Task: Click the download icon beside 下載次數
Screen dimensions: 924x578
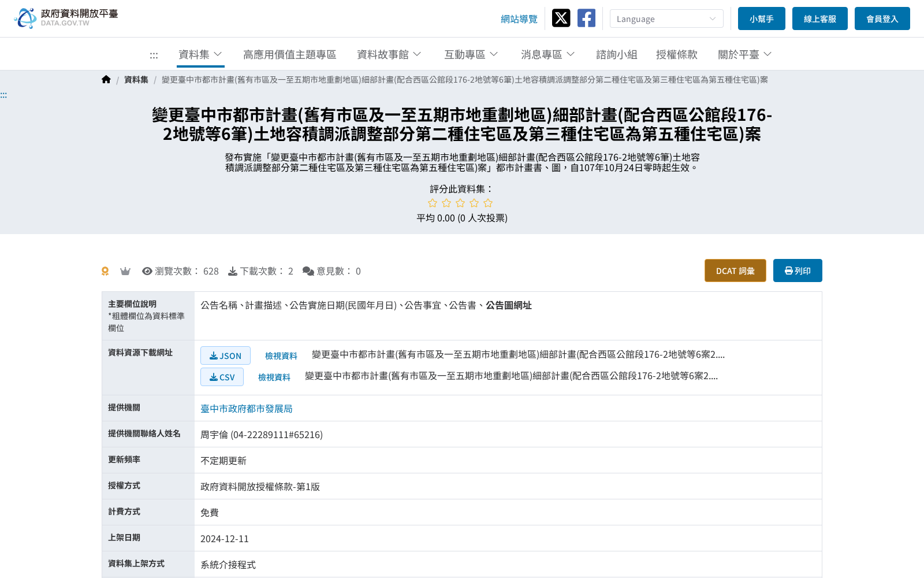Action: tap(233, 271)
